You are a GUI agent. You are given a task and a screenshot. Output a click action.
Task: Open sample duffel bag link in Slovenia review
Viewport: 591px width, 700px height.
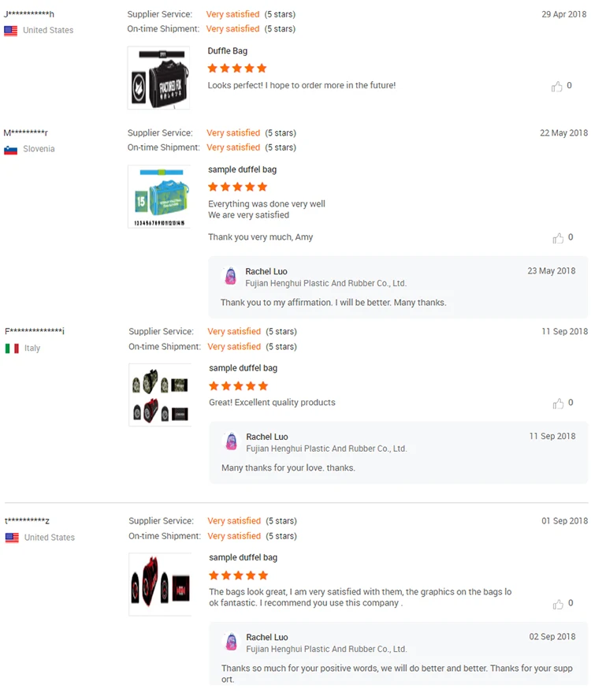point(242,169)
